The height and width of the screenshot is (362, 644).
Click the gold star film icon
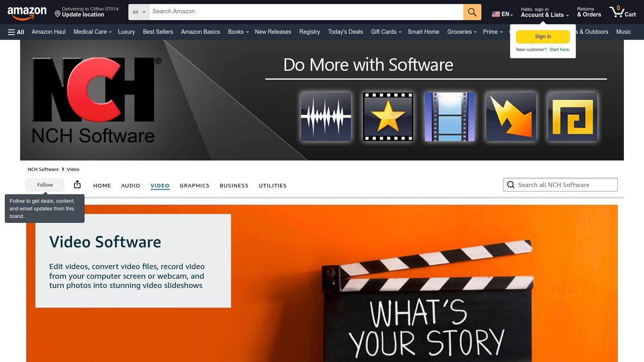[x=388, y=117]
